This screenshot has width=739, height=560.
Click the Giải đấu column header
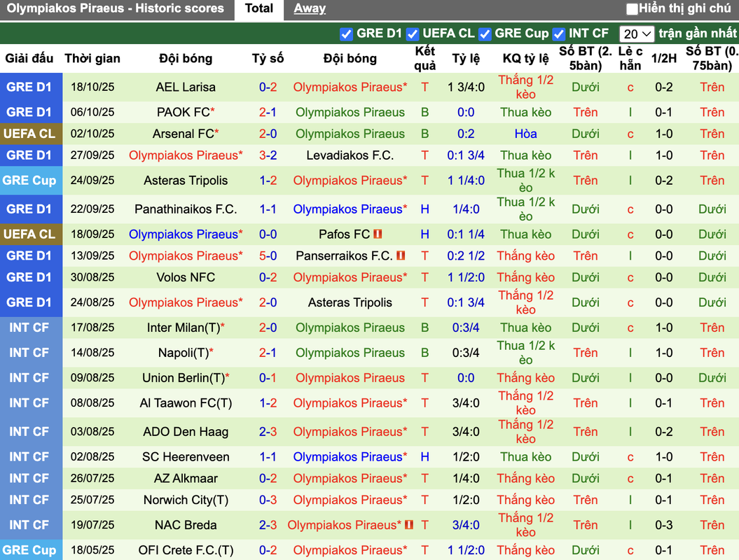coord(29,58)
